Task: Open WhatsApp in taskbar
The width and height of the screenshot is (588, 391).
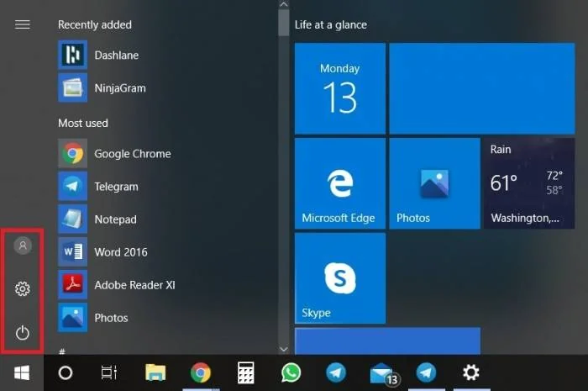Action: click(x=291, y=373)
